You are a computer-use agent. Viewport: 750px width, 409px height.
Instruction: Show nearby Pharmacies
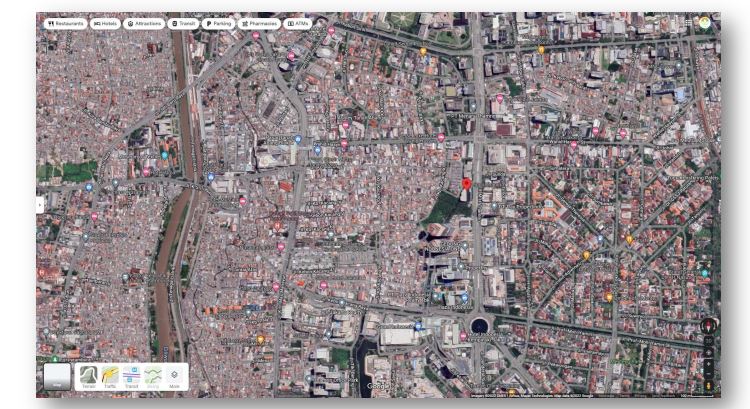(x=259, y=23)
